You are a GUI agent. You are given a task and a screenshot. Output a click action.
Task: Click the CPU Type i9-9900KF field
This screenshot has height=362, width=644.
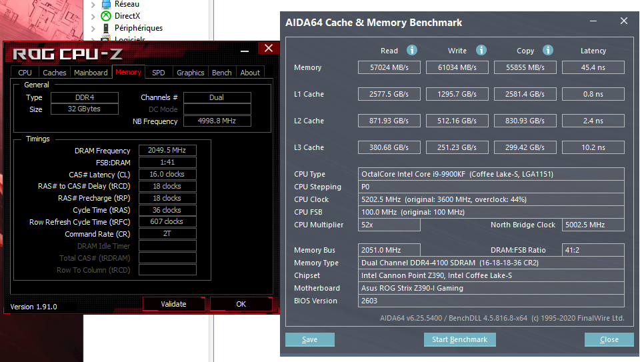coord(491,174)
